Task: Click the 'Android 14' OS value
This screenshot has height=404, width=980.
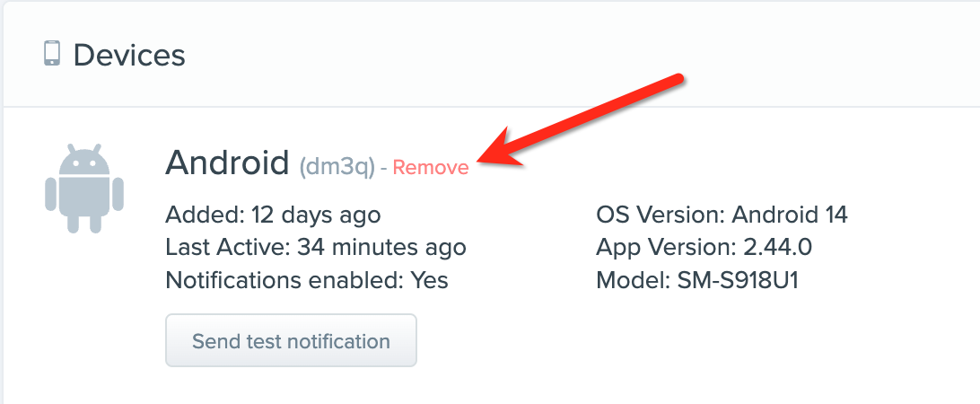Action: tap(790, 215)
